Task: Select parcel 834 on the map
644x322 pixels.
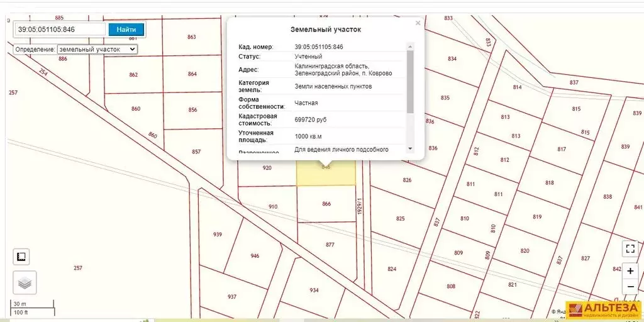Action: (452, 58)
